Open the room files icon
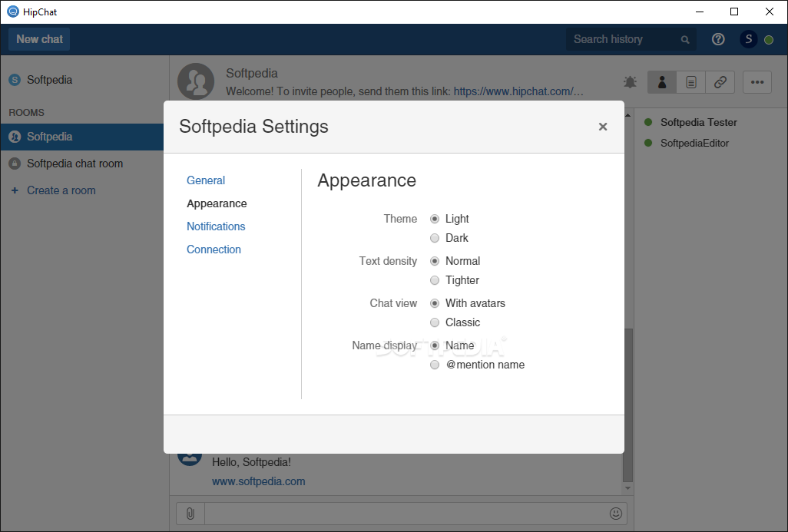Screen dimensions: 788x532 [691, 82]
